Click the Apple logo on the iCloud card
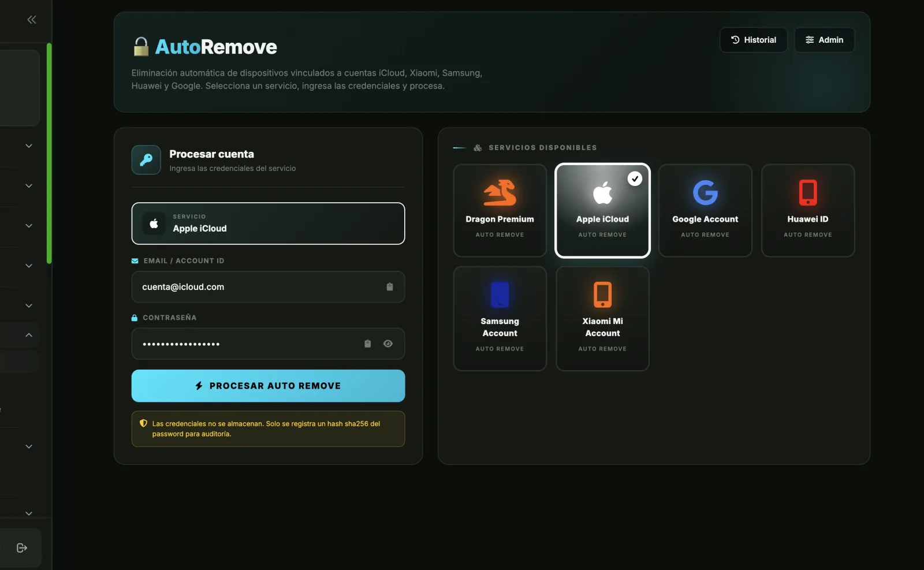Viewport: 924px width, 570px height. pos(602,193)
